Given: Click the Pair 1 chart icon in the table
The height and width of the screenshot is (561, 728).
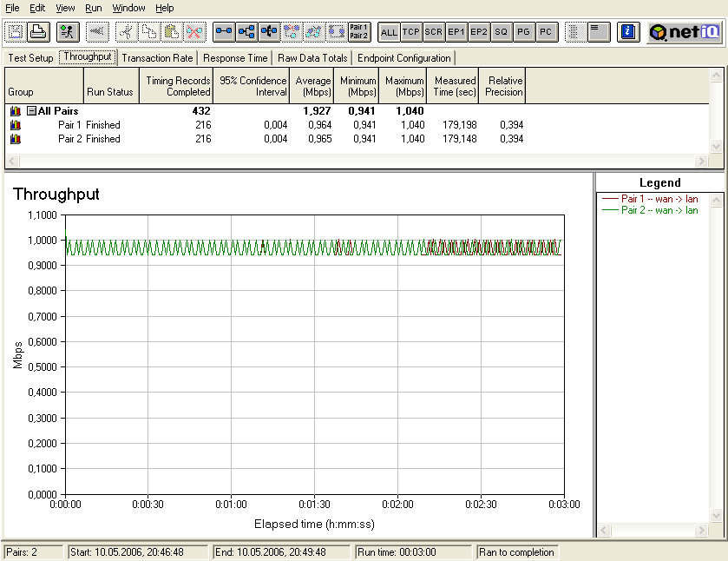Looking at the screenshot, I should click(x=15, y=125).
